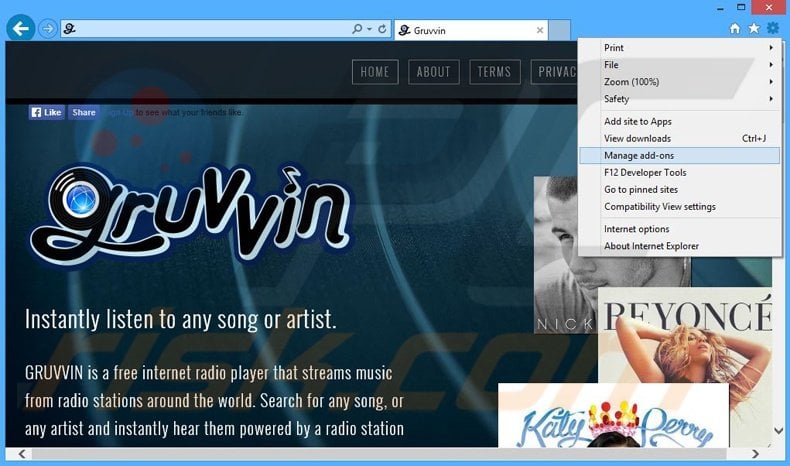This screenshot has width=790, height=466.
Task: Click the horizontal scrollbar left arrow
Action: 22,454
